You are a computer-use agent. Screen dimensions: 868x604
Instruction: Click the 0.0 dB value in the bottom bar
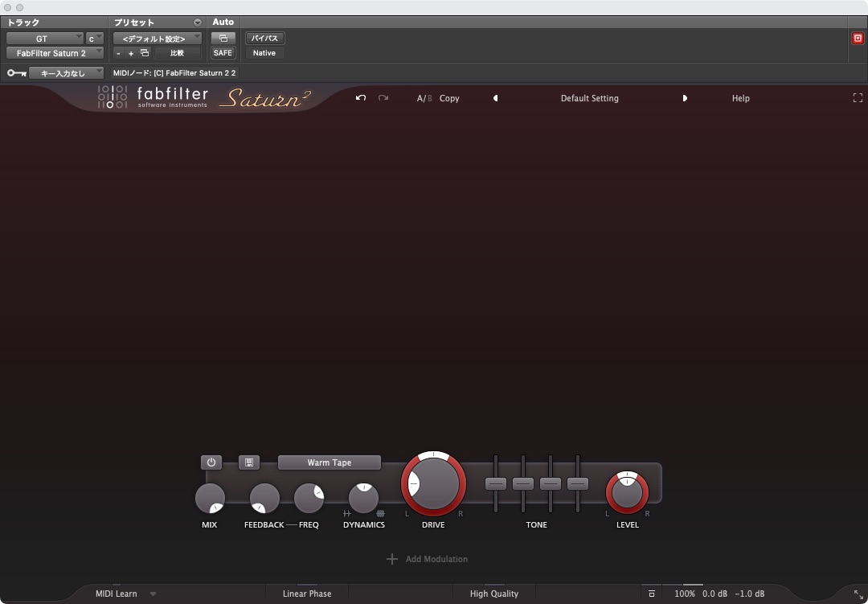(714, 594)
